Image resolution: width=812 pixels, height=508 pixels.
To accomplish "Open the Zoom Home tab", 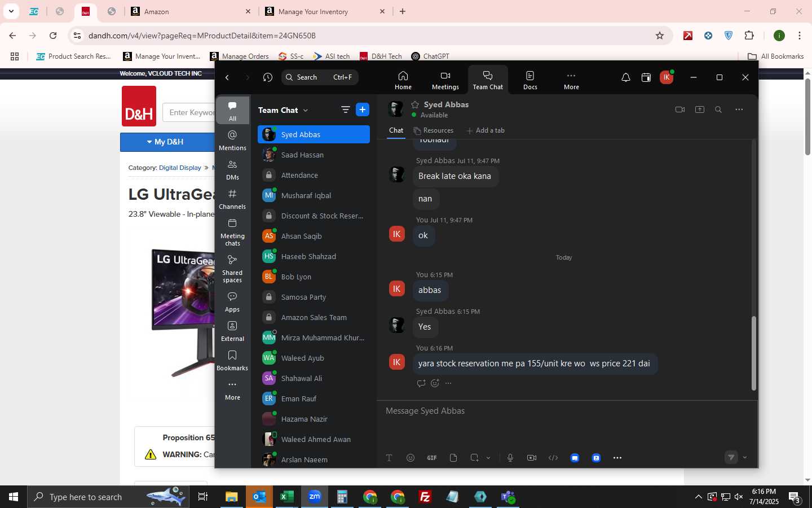I will point(403,80).
